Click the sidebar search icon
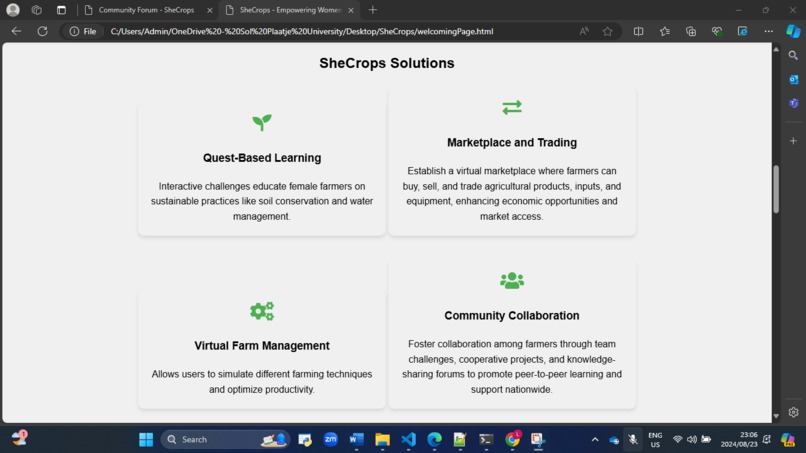 click(x=793, y=55)
